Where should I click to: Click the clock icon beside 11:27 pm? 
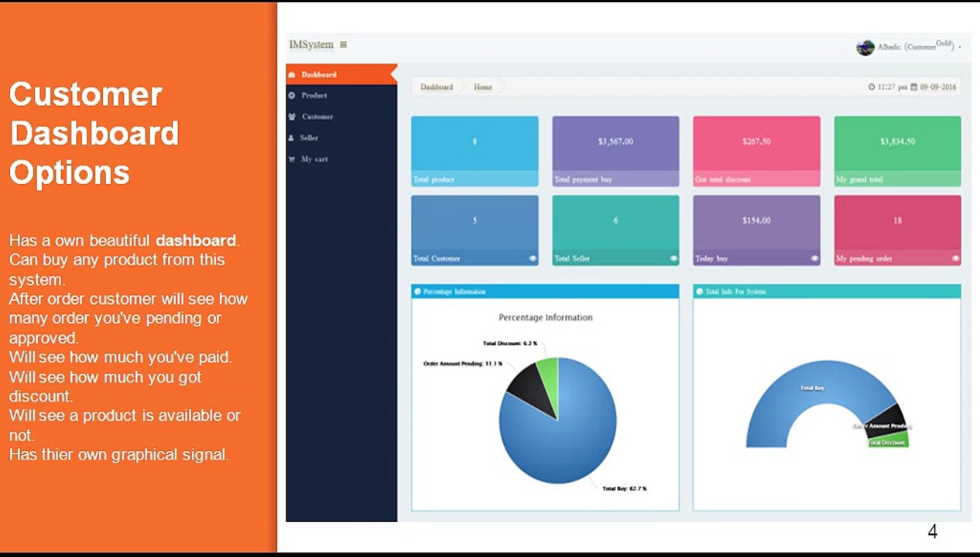pos(872,87)
